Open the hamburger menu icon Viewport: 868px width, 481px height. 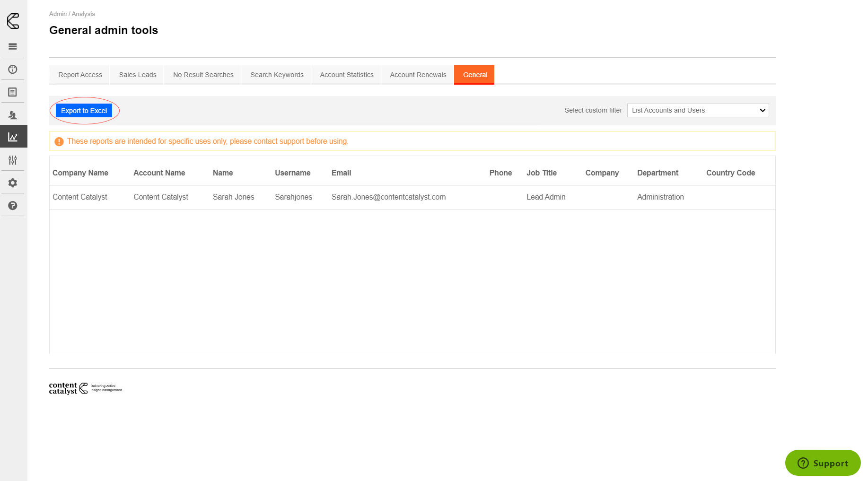tap(13, 46)
